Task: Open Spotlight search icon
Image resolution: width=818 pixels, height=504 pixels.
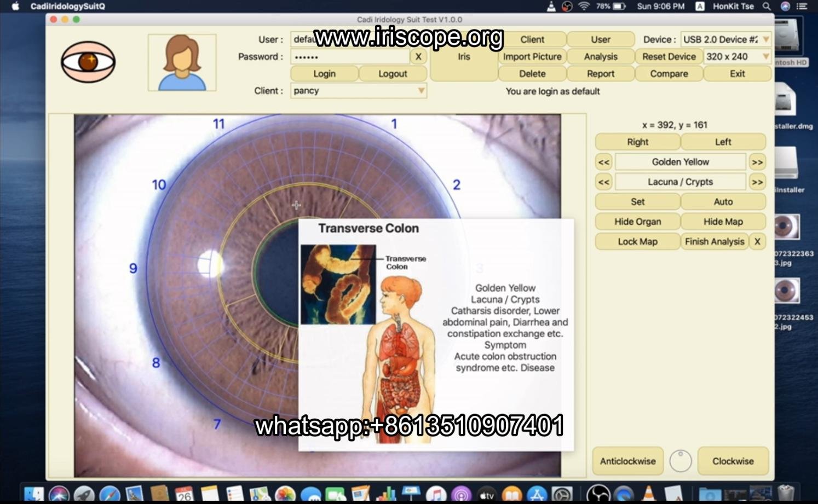Action: (767, 6)
